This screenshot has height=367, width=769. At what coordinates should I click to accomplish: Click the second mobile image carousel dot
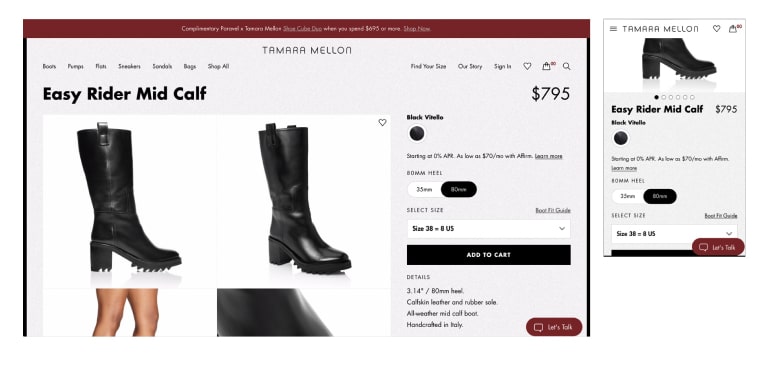[x=664, y=97]
